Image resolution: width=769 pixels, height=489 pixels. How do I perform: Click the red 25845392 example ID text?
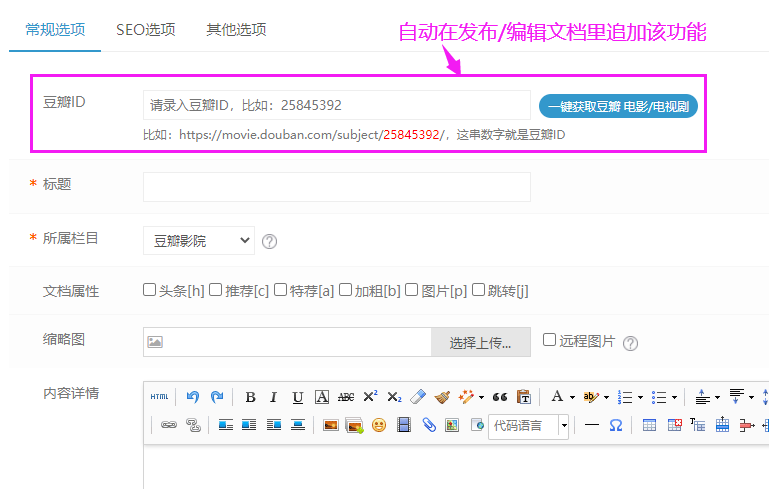click(411, 134)
